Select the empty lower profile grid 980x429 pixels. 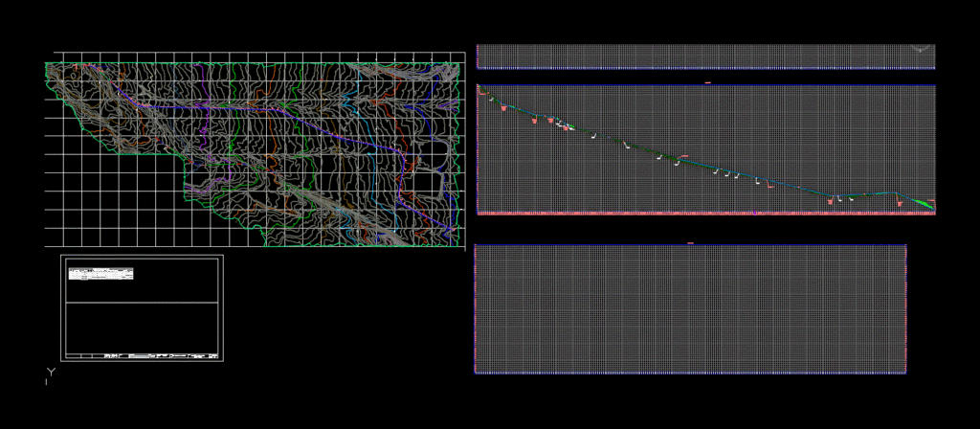[691, 309]
